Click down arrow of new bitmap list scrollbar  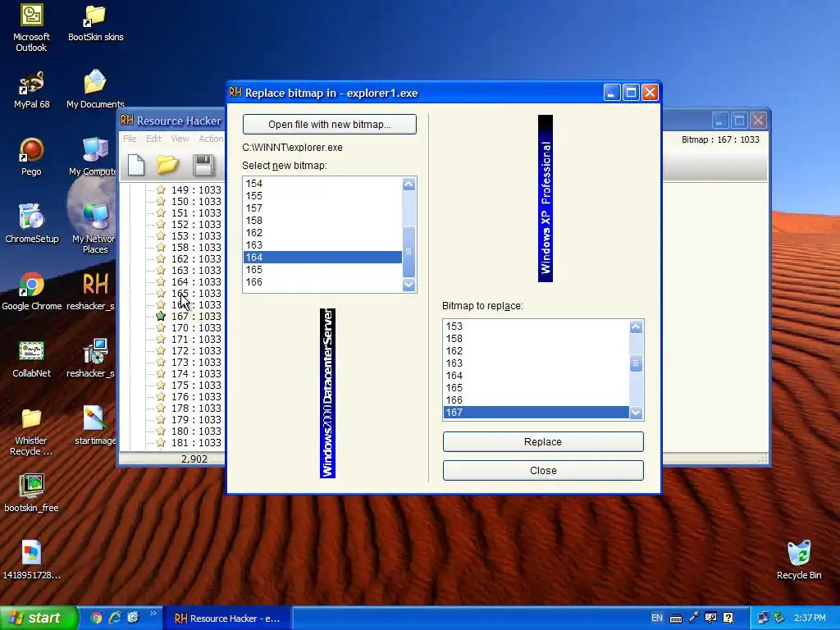409,285
